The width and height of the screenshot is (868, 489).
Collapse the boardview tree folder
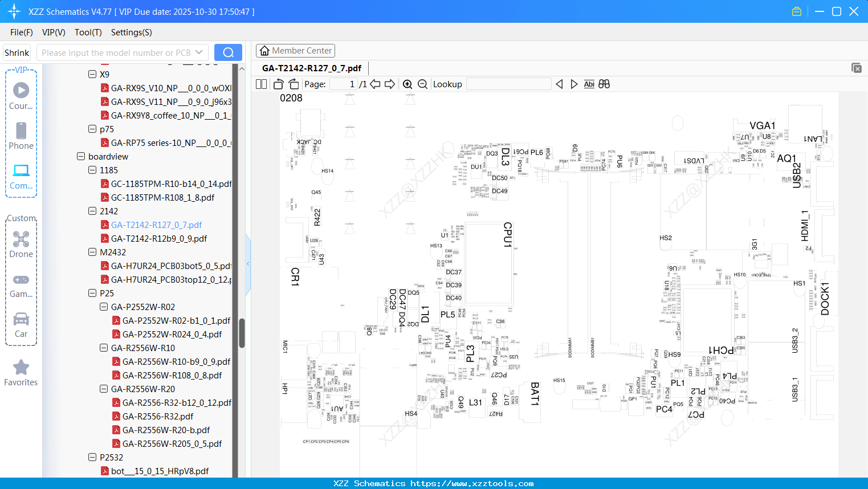pyautogui.click(x=81, y=156)
